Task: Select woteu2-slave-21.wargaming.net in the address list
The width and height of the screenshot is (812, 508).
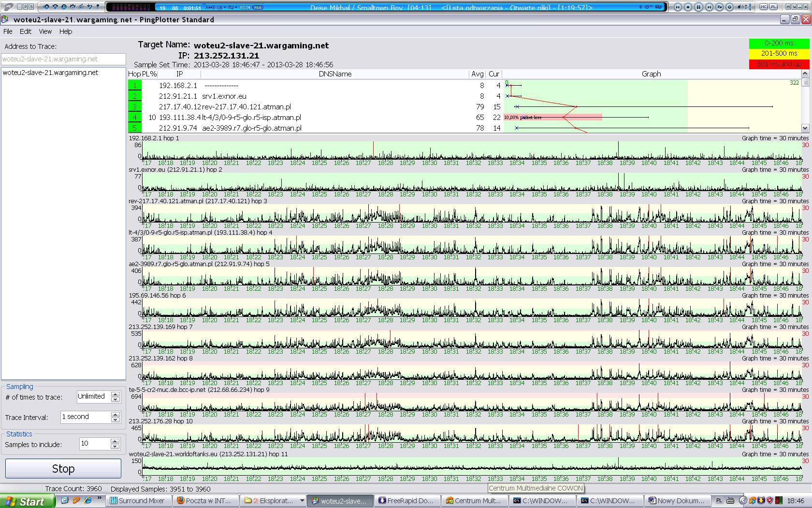Action: (x=50, y=73)
